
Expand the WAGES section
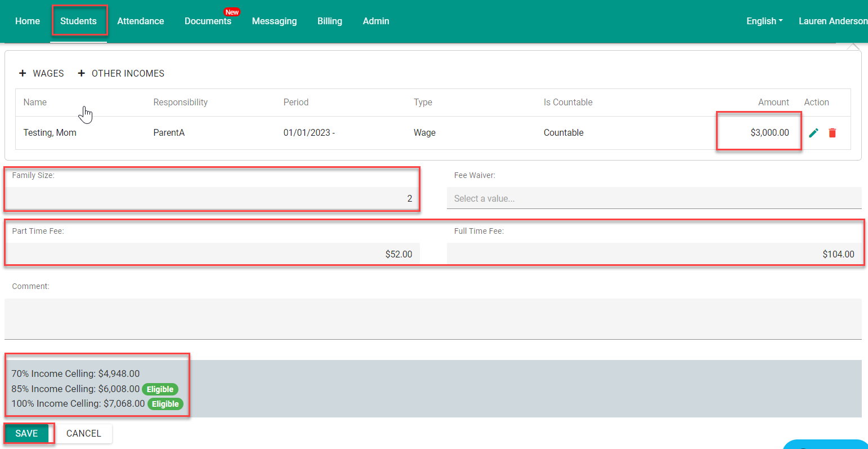tap(41, 73)
